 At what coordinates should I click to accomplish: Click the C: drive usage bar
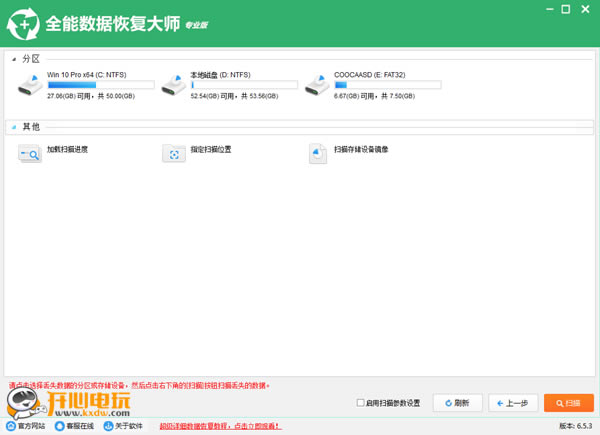[x=95, y=86]
